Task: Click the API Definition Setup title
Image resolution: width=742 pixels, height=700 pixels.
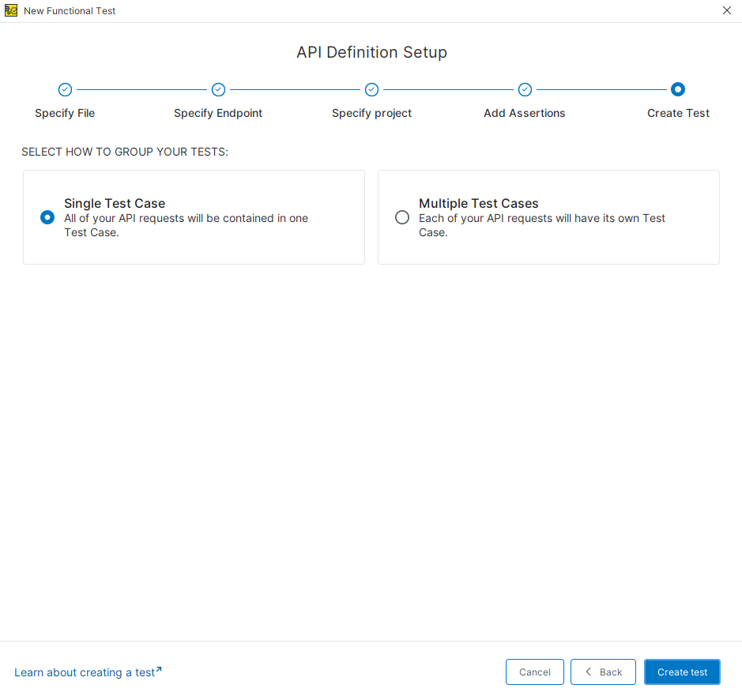Action: (371, 52)
